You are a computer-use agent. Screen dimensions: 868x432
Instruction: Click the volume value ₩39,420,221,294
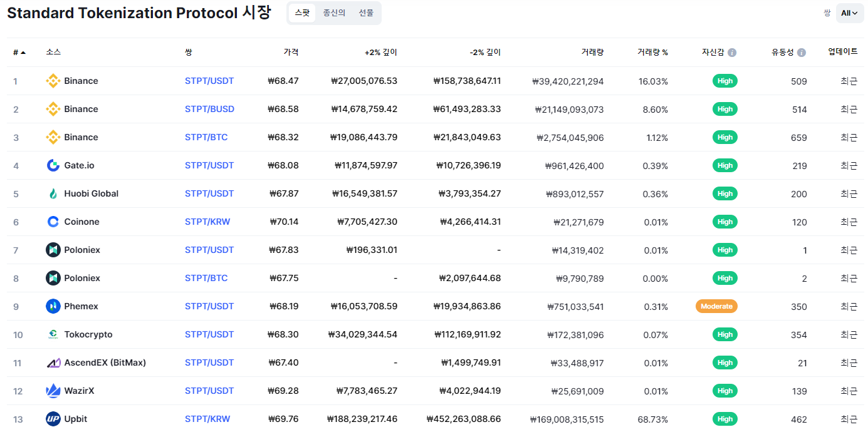(568, 81)
